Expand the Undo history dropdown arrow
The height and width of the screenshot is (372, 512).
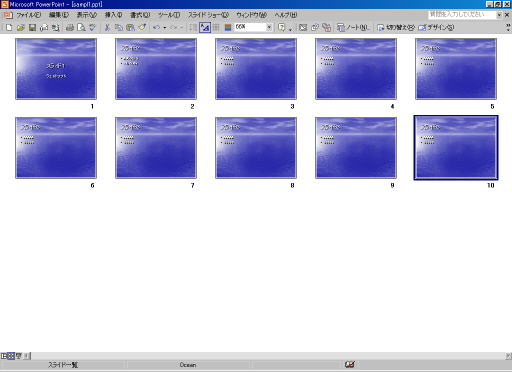coord(164,27)
